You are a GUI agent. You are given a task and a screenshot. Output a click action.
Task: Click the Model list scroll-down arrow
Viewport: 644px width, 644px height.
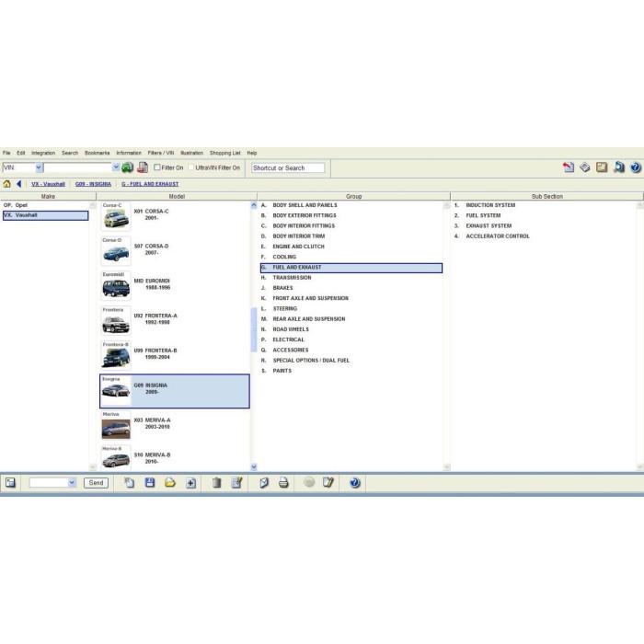pos(253,466)
